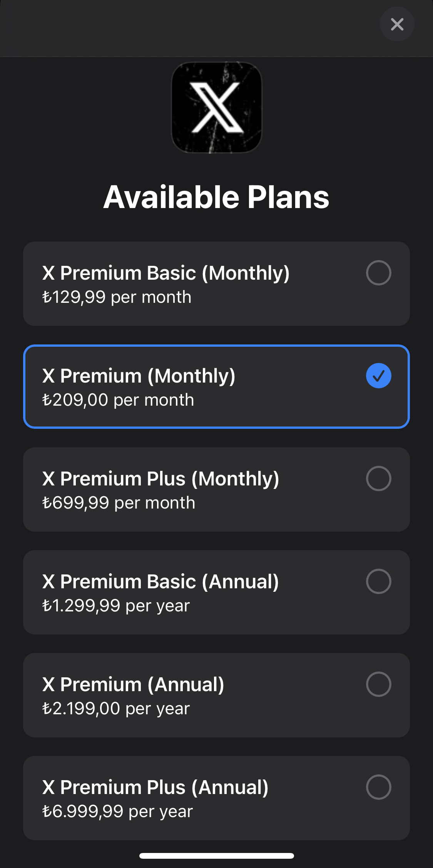Pick the X Premium (Annual) radio circle
433x868 pixels.
(x=378, y=684)
